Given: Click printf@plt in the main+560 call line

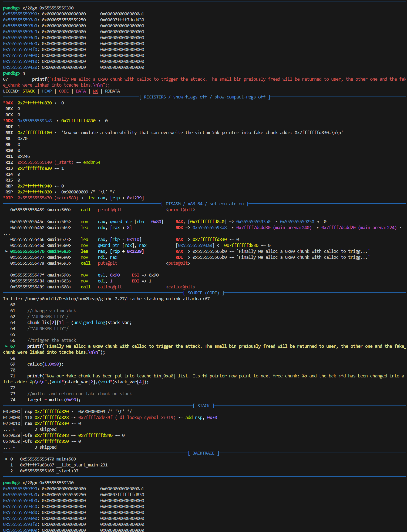Looking at the screenshot, I should [110, 210].
